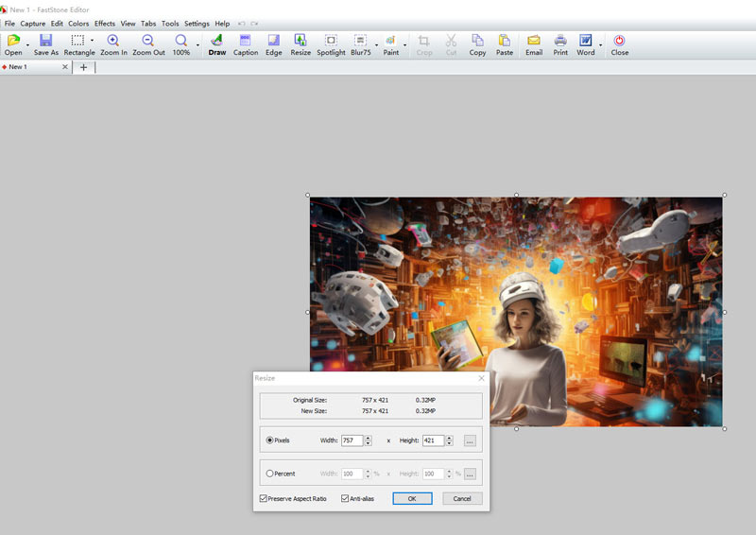Image resolution: width=756 pixels, height=535 pixels.
Task: Open the Capture menu
Action: [33, 24]
